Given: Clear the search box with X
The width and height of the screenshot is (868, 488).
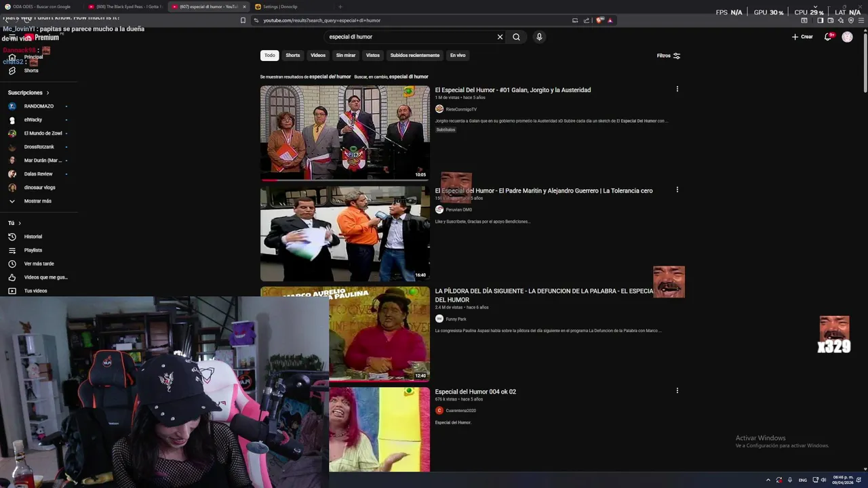Looking at the screenshot, I should (x=500, y=37).
